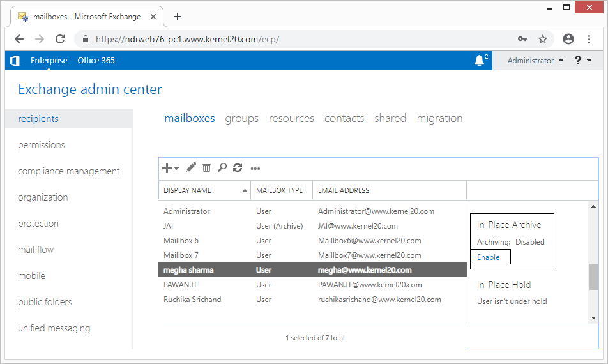Screen dimensions: 608x364
Task: Select the shared tab
Action: pos(390,118)
